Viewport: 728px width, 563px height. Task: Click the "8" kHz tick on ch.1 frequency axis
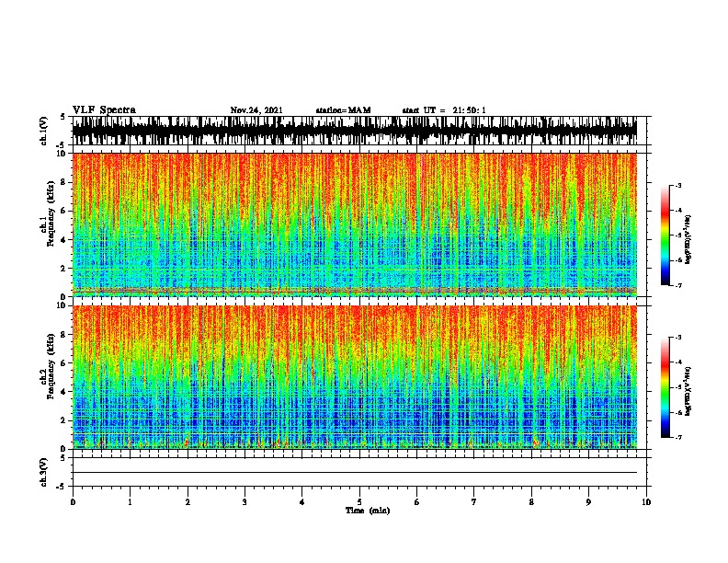(64, 182)
